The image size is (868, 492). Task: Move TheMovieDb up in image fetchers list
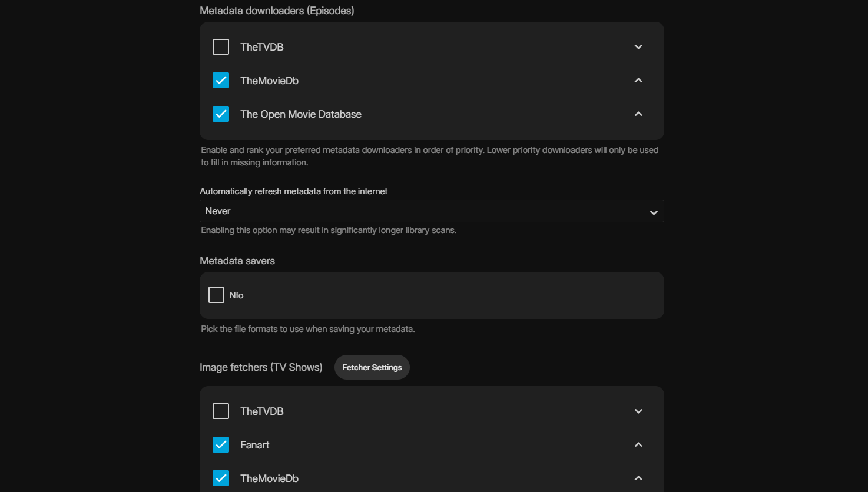click(638, 478)
